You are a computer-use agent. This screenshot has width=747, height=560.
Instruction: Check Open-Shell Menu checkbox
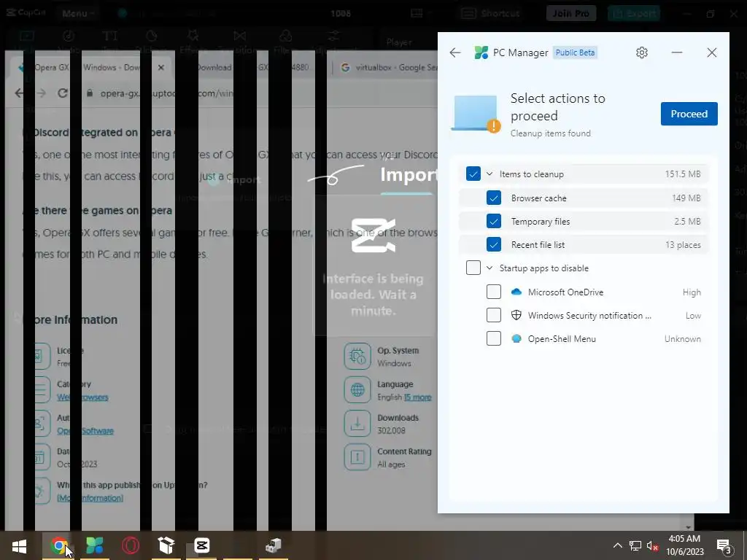click(494, 338)
